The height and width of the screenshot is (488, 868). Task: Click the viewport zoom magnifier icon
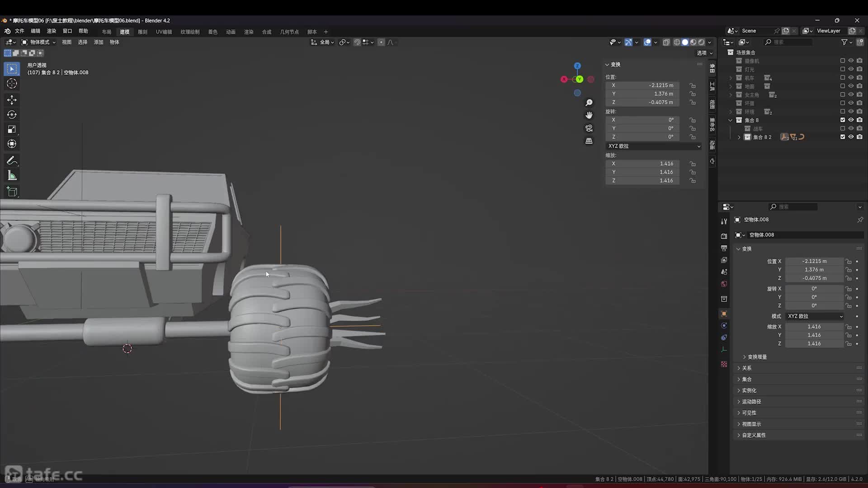point(589,103)
